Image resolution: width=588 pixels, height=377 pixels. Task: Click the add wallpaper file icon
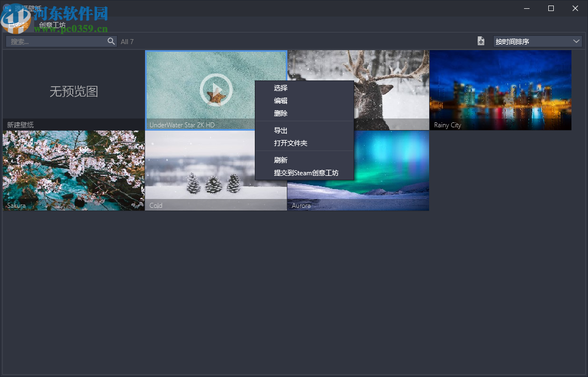(481, 41)
